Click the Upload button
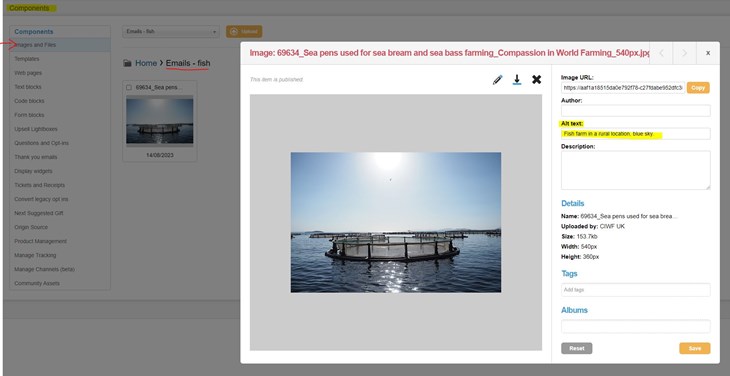Screen dimensions: 730x376 coord(244,32)
